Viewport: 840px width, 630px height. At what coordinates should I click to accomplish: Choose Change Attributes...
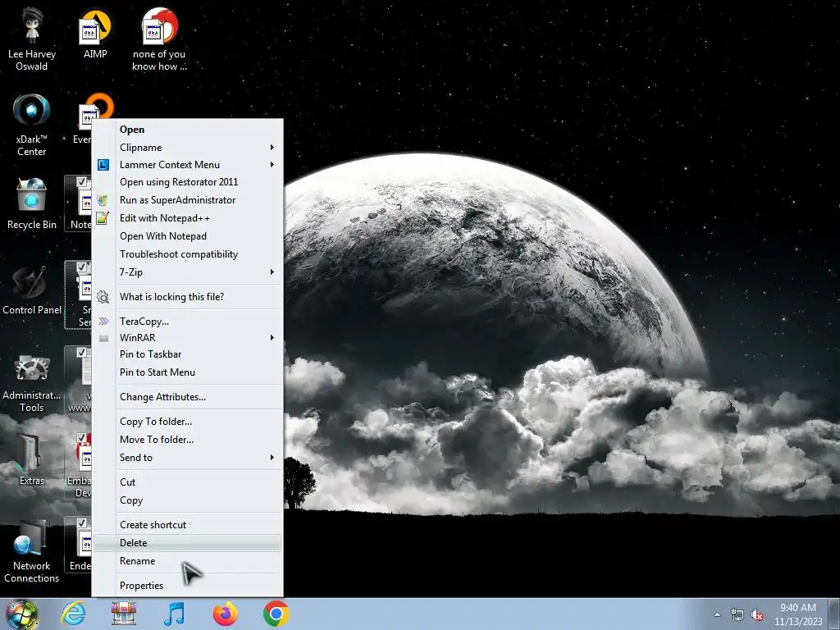click(x=188, y=397)
